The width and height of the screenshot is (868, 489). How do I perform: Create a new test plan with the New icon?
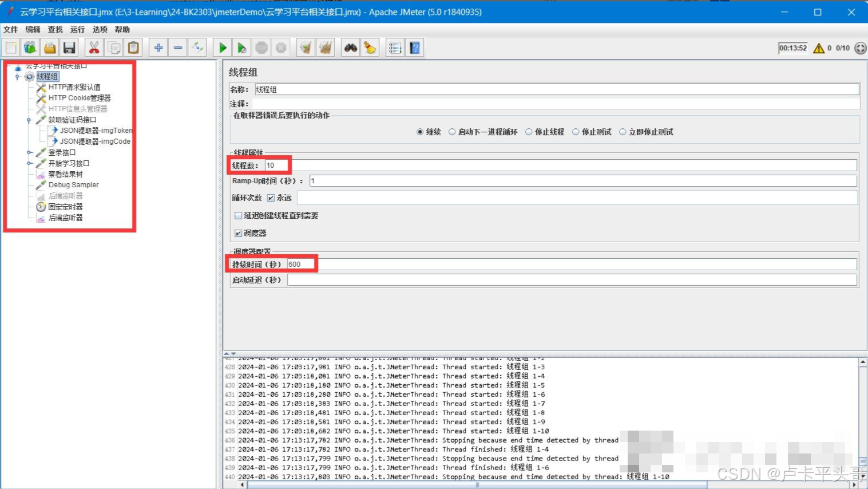11,48
